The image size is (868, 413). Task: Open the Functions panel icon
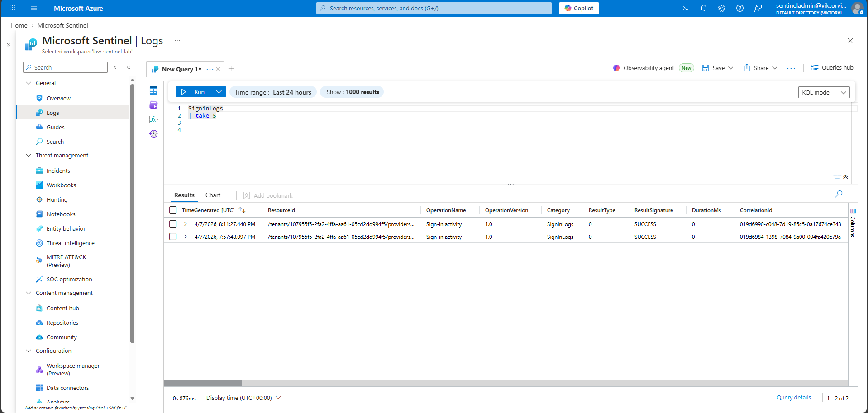(x=153, y=119)
